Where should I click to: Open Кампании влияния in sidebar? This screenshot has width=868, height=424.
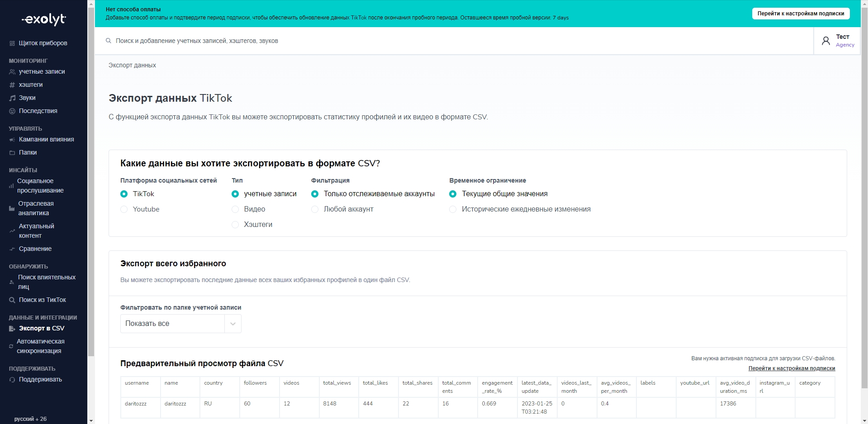click(47, 140)
